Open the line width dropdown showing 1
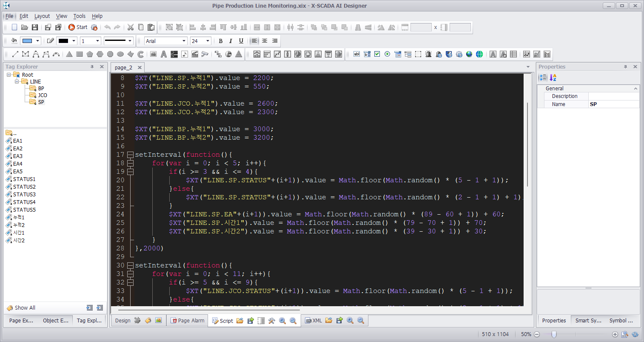 pos(97,41)
